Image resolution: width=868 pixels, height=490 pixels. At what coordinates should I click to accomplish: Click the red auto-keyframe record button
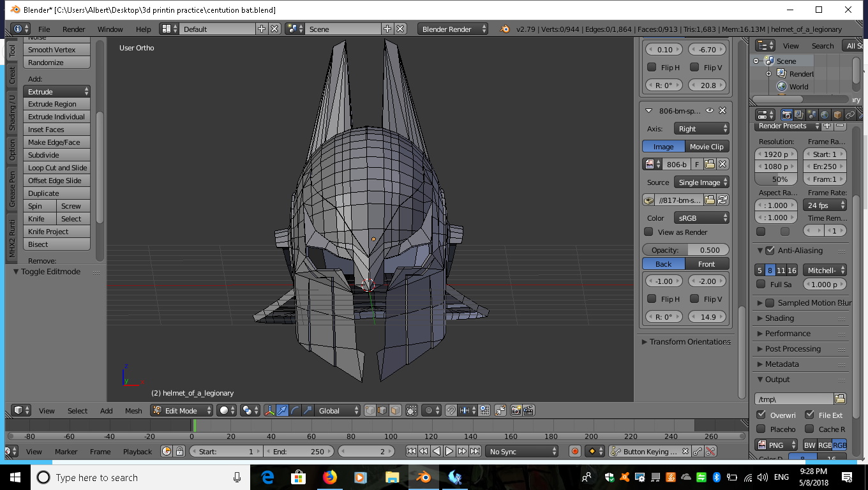click(574, 451)
